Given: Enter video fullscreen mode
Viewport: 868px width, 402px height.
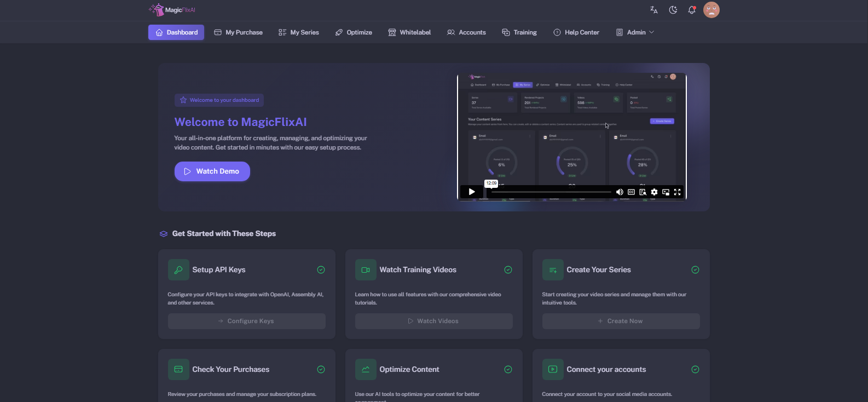Looking at the screenshot, I should 677,192.
